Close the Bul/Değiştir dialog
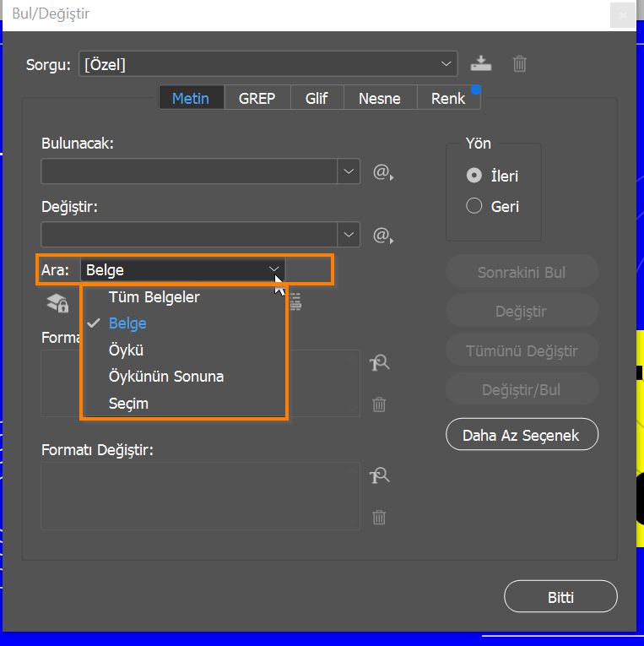Screen dimensions: 644x646 click(x=623, y=15)
